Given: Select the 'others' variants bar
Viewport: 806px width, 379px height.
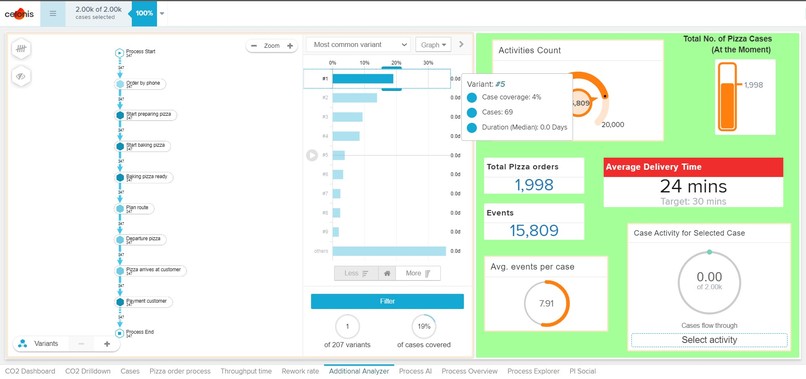Looking at the screenshot, I should 389,251.
